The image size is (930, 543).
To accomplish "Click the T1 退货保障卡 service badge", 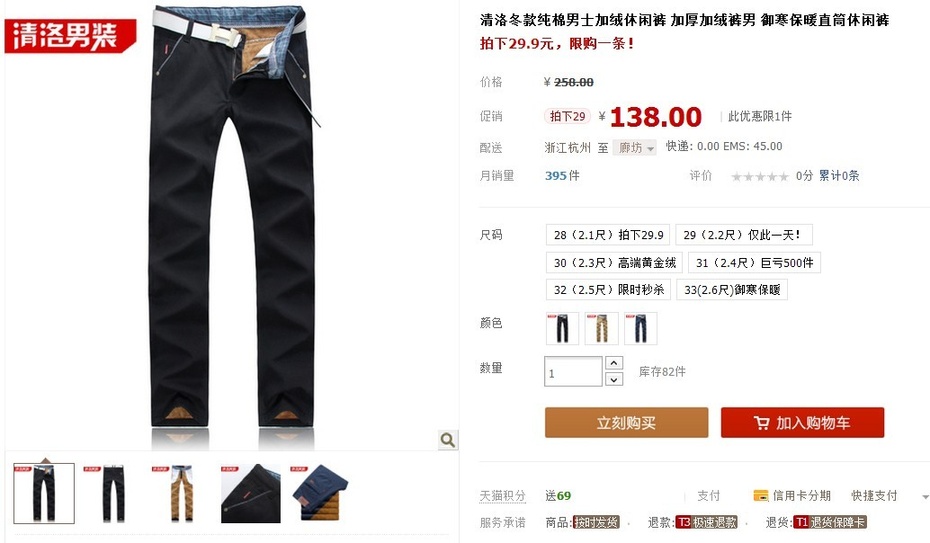I will click(x=829, y=522).
